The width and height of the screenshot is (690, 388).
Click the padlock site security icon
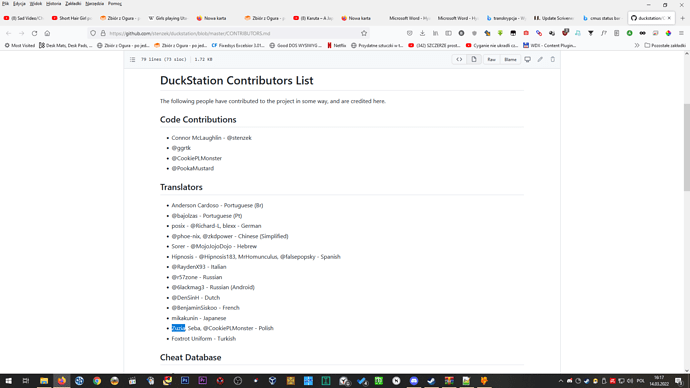[103, 33]
